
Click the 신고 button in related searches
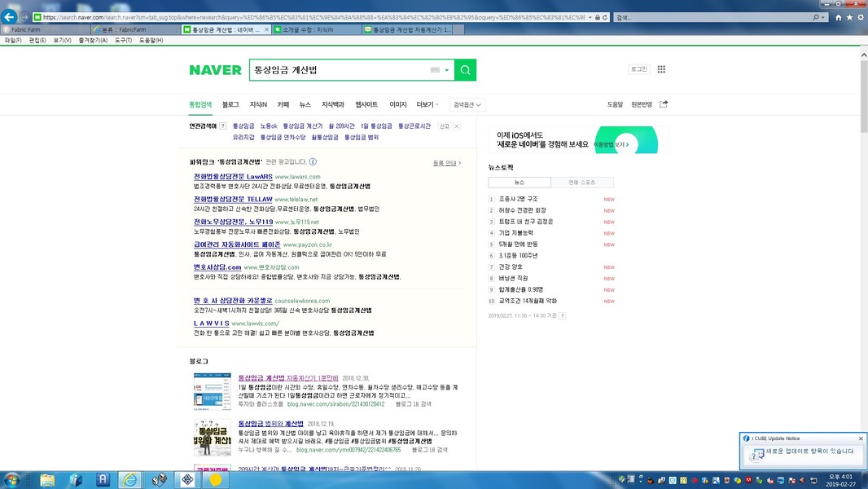point(445,126)
